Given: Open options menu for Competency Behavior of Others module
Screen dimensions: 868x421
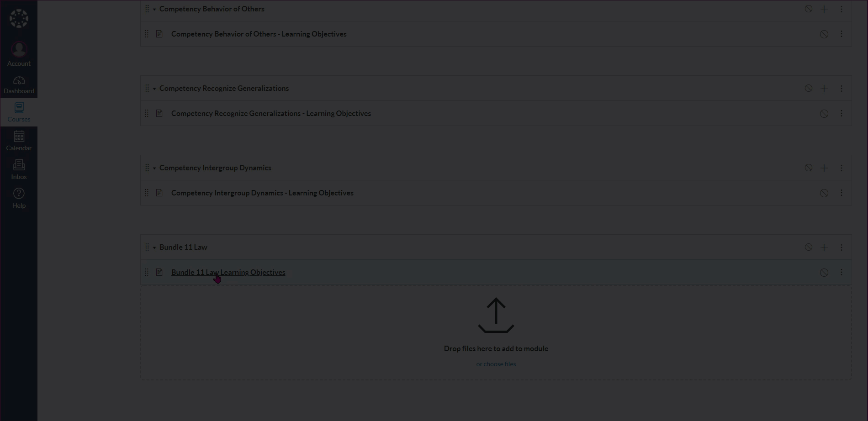Looking at the screenshot, I should (842, 9).
